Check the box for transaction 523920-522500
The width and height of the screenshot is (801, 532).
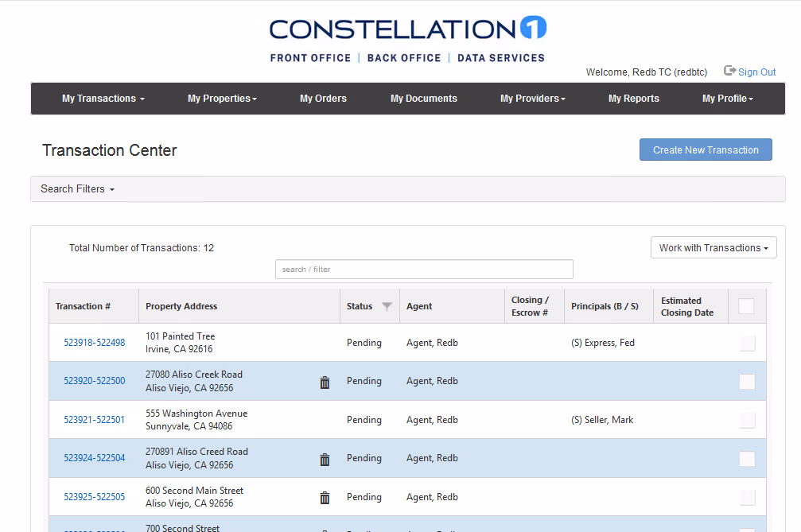(748, 382)
